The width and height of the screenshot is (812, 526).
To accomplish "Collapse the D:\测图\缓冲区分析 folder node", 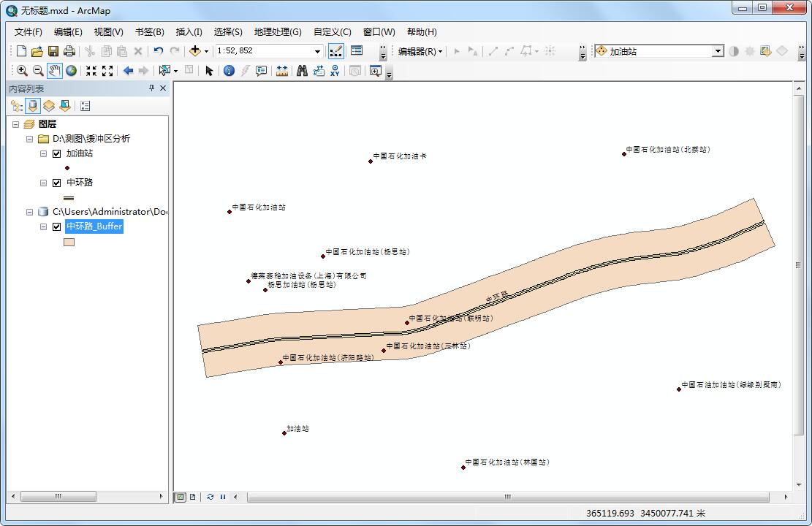I will tap(29, 139).
